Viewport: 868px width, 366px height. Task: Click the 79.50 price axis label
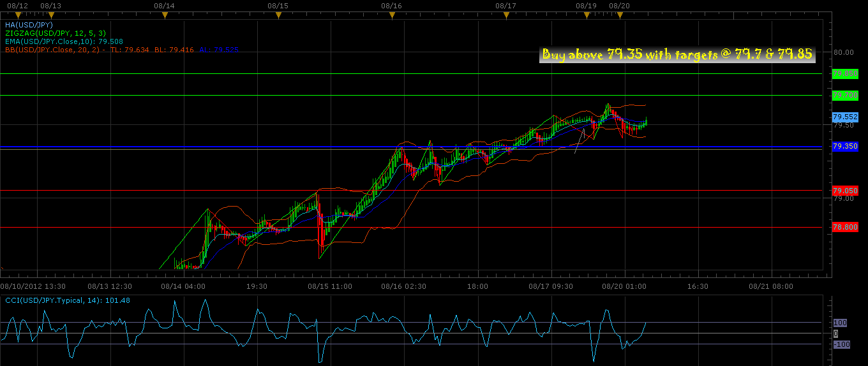(x=842, y=126)
